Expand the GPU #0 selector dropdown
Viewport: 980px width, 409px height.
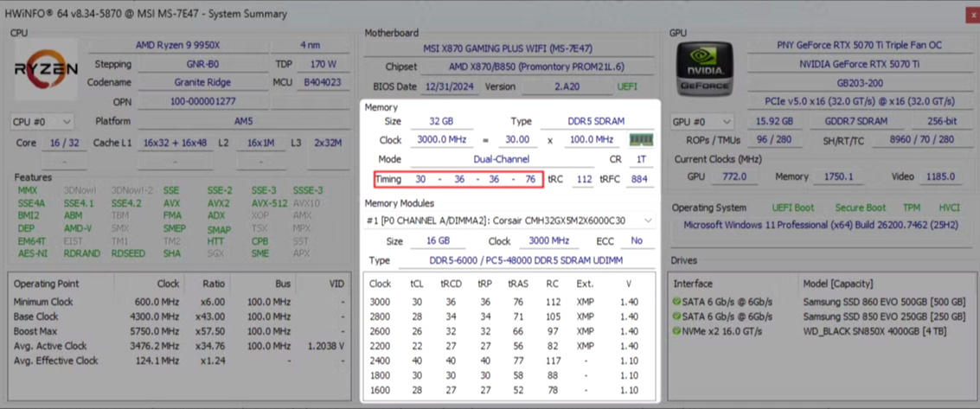(701, 122)
